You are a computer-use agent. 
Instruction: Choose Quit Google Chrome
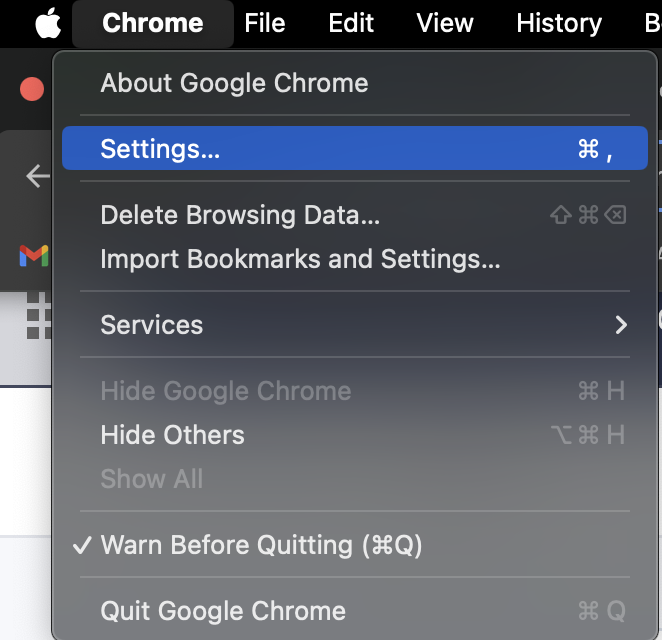355,610
